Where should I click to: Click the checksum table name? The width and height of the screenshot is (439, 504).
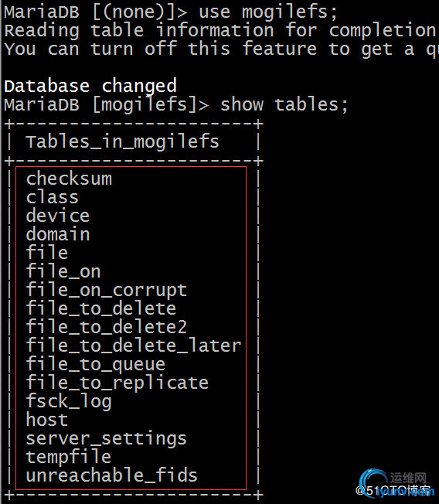click(69, 179)
